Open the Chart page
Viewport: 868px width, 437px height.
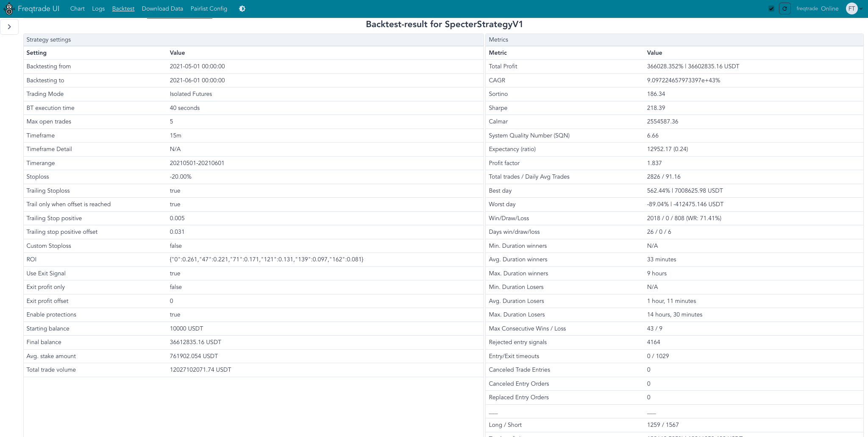click(x=77, y=9)
